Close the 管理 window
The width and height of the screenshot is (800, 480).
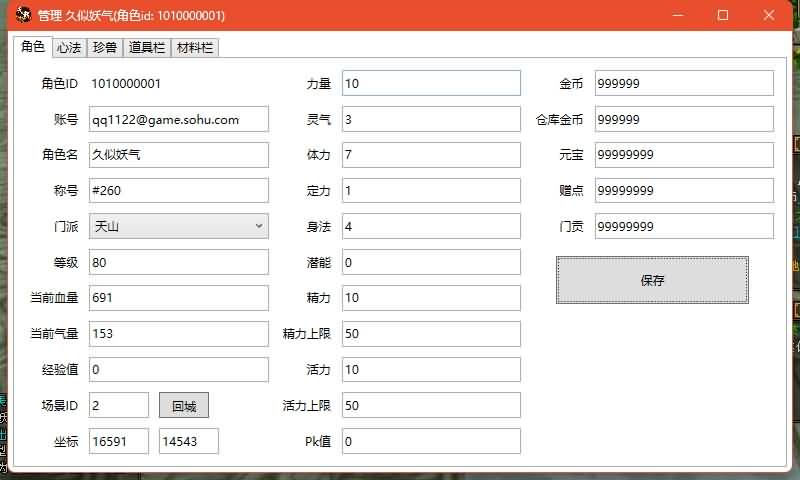tap(769, 15)
